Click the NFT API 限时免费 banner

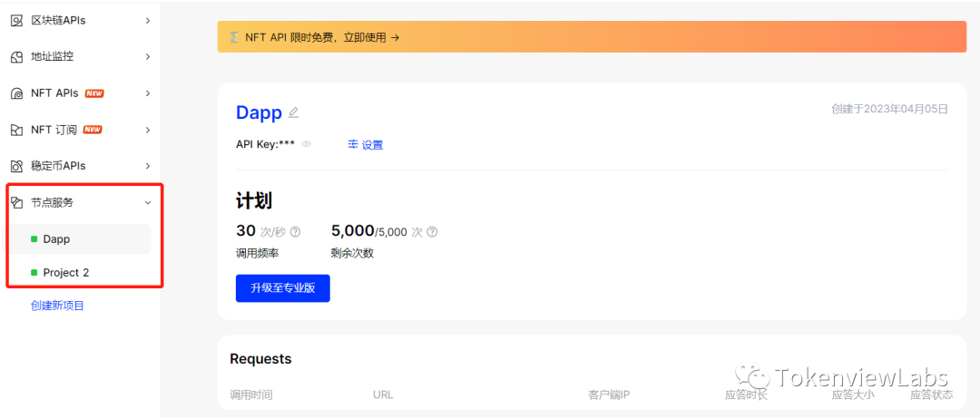point(592,37)
